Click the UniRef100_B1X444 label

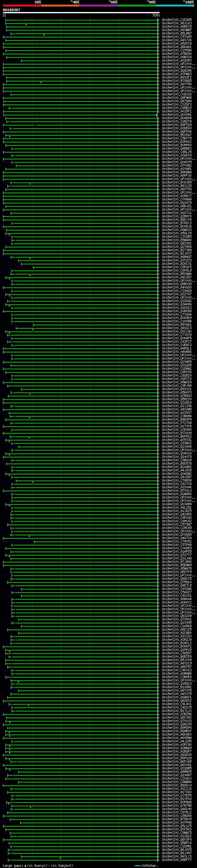pyautogui.click(x=176, y=447)
